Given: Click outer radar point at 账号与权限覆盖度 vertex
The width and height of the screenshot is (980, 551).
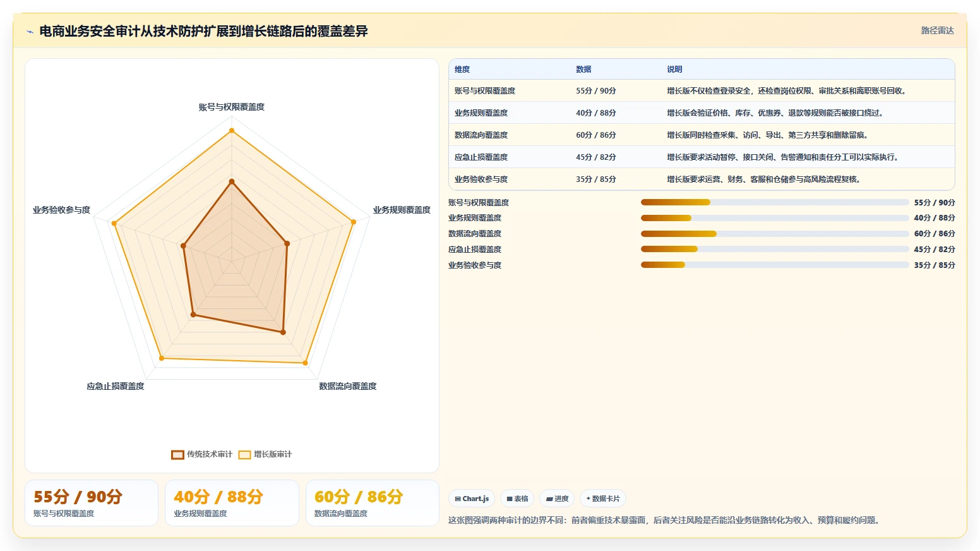Looking at the screenshot, I should (232, 131).
